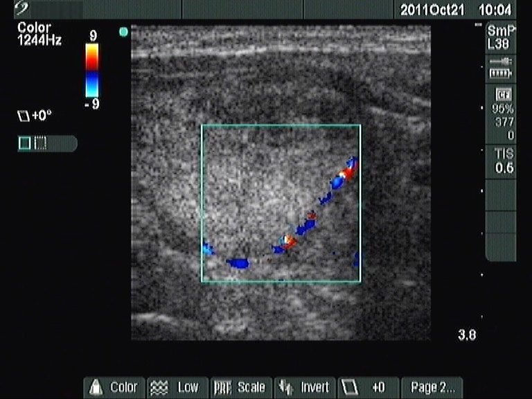The height and width of the screenshot is (399, 532).
Task: Click the AC power plug icon
Action: click(x=500, y=62)
